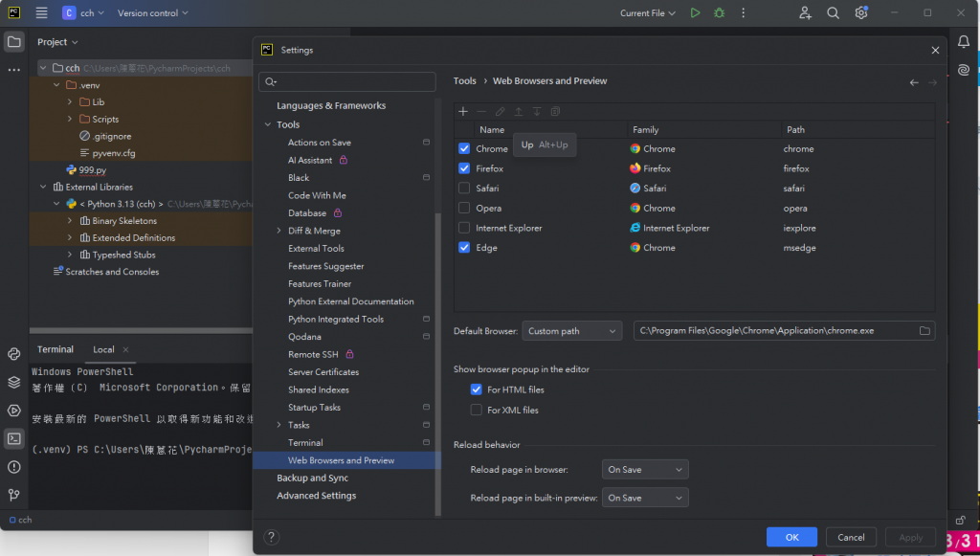Viewport: 980px width, 556px height.
Task: Click the Move Up arrow in browser toolbar
Action: [518, 111]
